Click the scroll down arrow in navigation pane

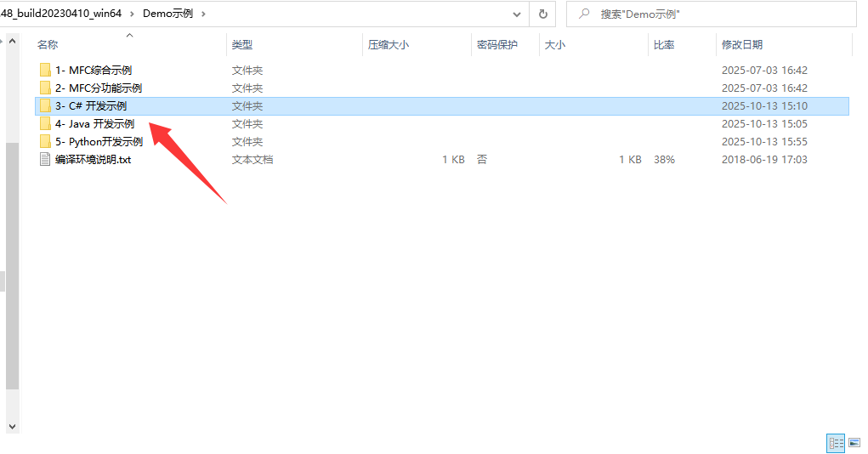[11, 426]
